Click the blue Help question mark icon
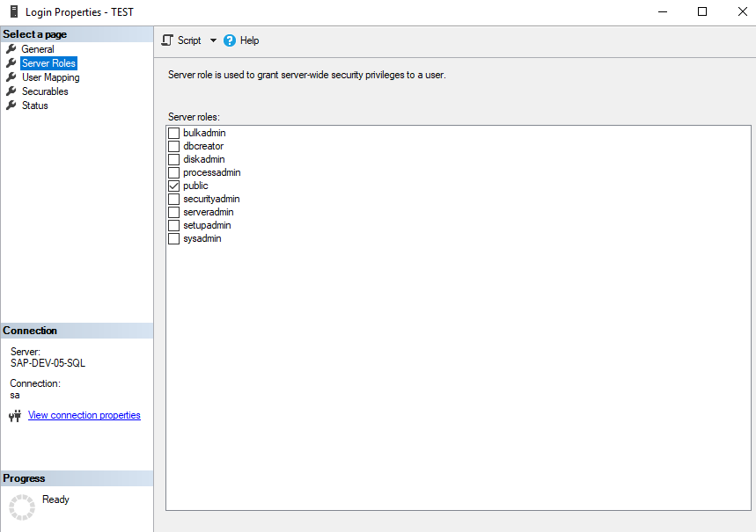 click(x=230, y=40)
